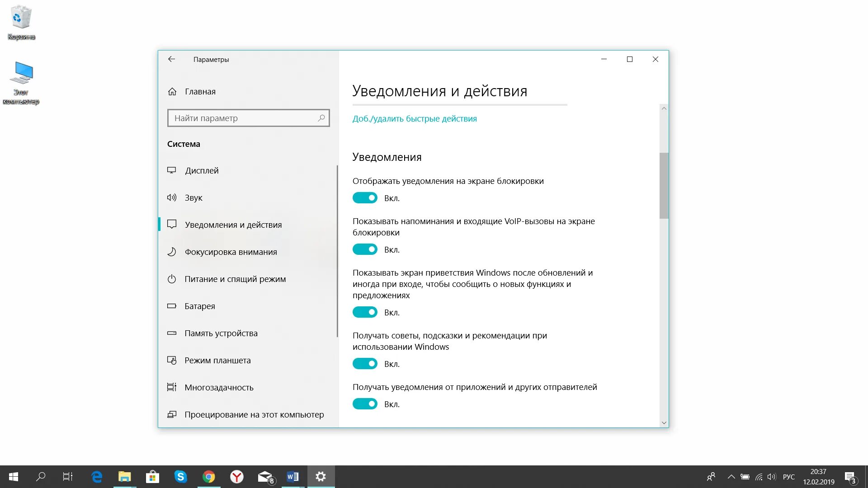Turn off VoIP reminders on lock screen
The height and width of the screenshot is (488, 868).
[x=365, y=249]
